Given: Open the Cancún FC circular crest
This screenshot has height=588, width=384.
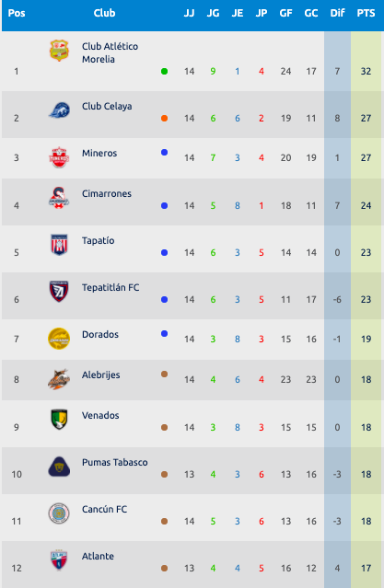Looking at the screenshot, I should (x=59, y=513).
